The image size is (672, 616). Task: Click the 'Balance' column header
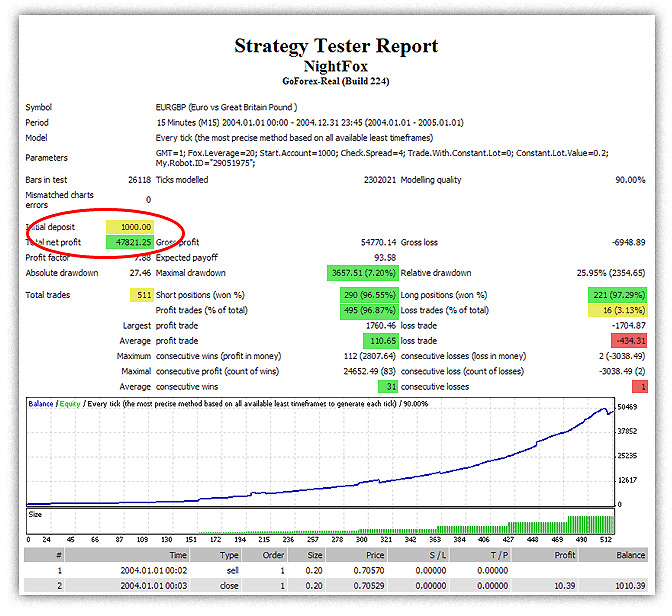click(614, 555)
